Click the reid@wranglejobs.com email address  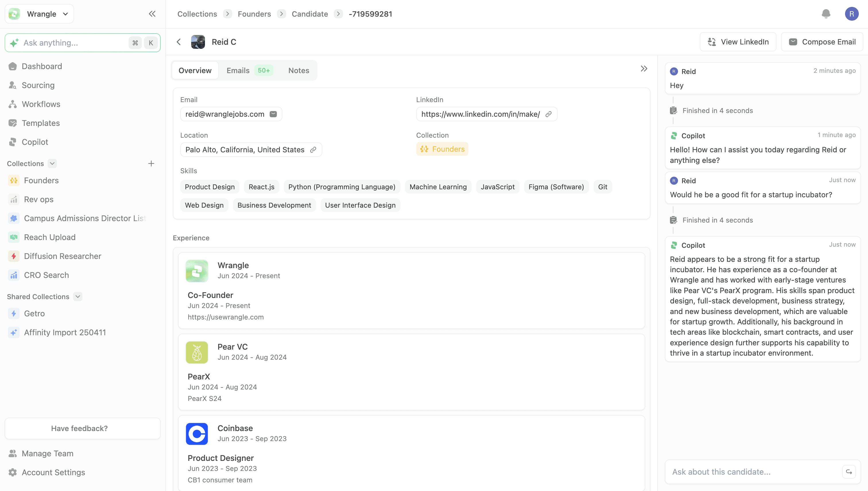tap(225, 114)
